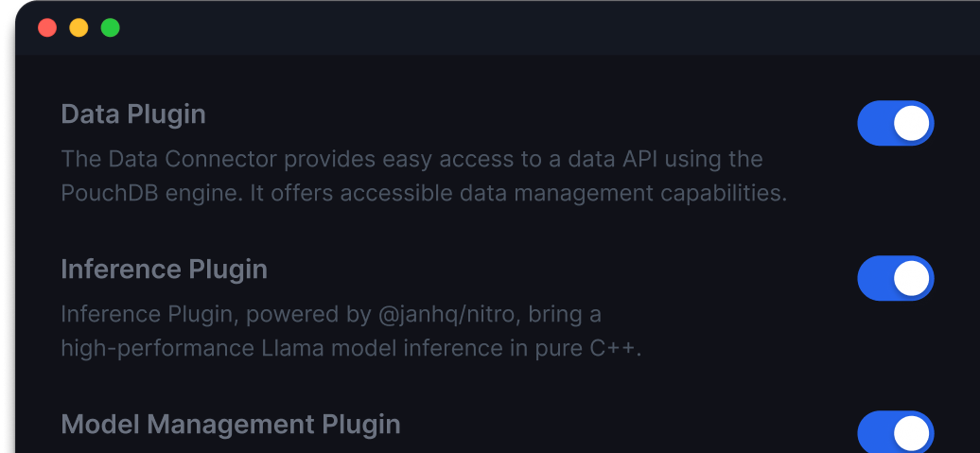Click the "Data Plugin" heading
980x453 pixels.
[x=133, y=114]
